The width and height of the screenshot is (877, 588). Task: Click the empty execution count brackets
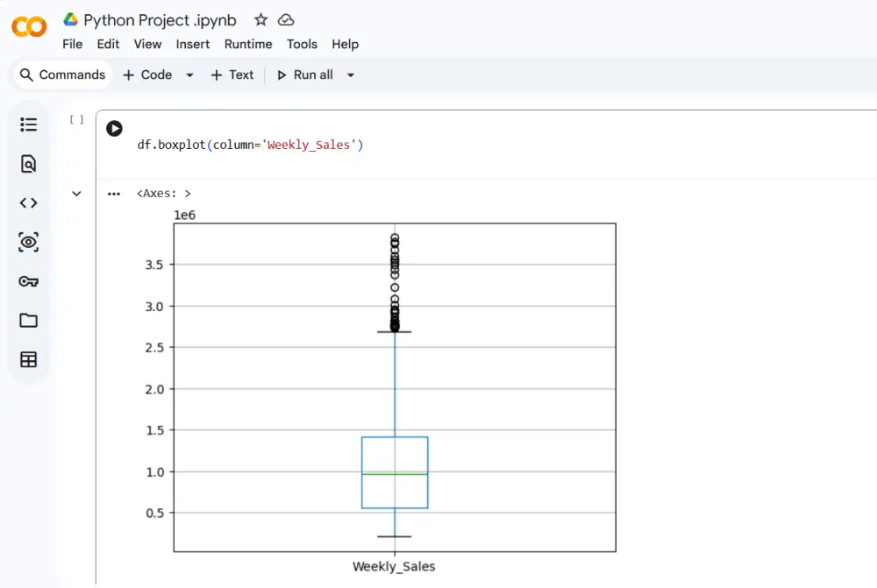click(x=76, y=119)
